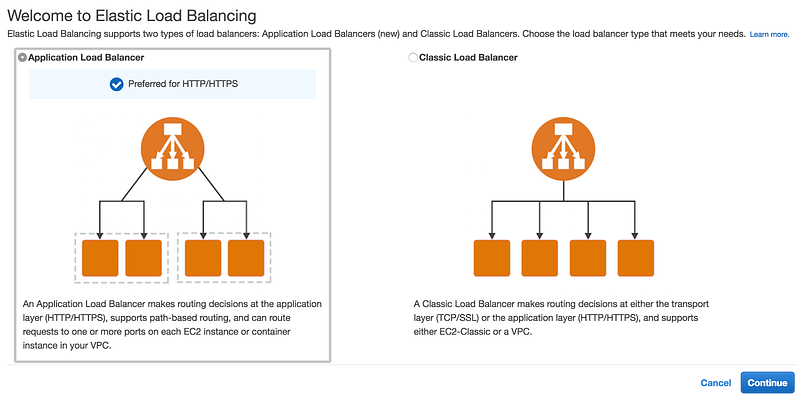Open the Learn more link

pyautogui.click(x=769, y=34)
